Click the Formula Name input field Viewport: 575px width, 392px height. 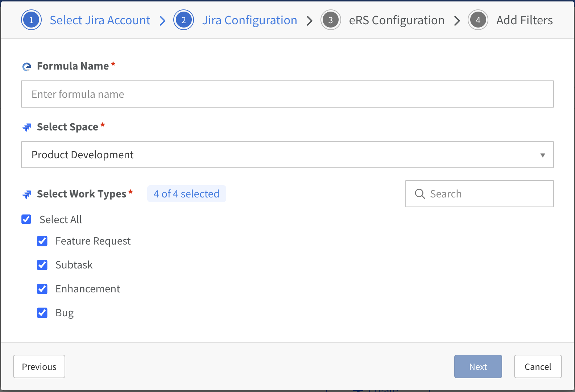pyautogui.click(x=287, y=94)
